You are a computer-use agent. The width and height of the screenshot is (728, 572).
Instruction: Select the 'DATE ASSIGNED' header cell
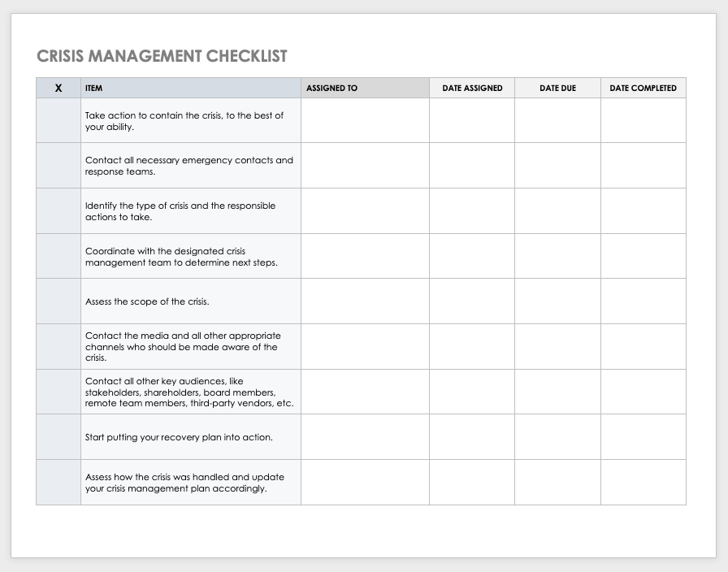[x=472, y=88]
